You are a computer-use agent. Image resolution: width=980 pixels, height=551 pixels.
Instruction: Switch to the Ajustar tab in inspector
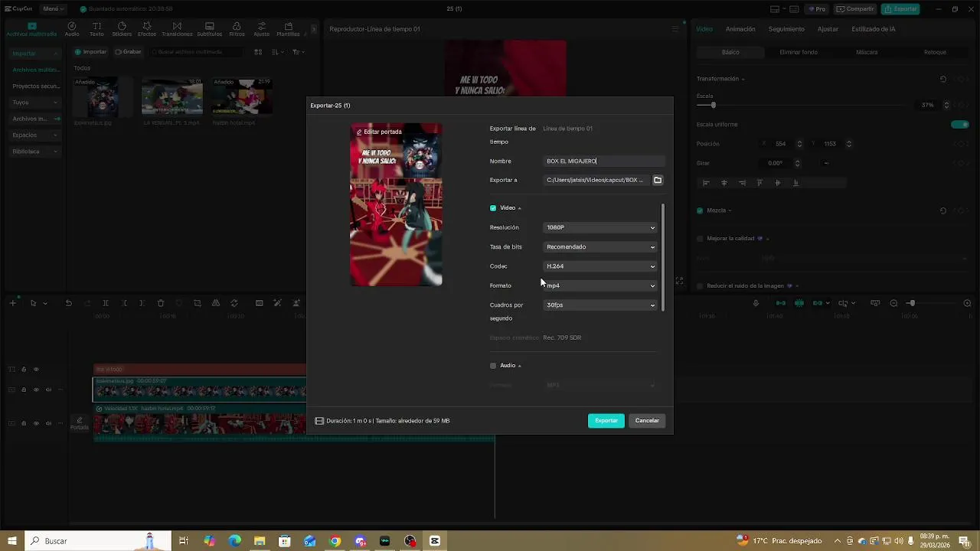point(828,29)
